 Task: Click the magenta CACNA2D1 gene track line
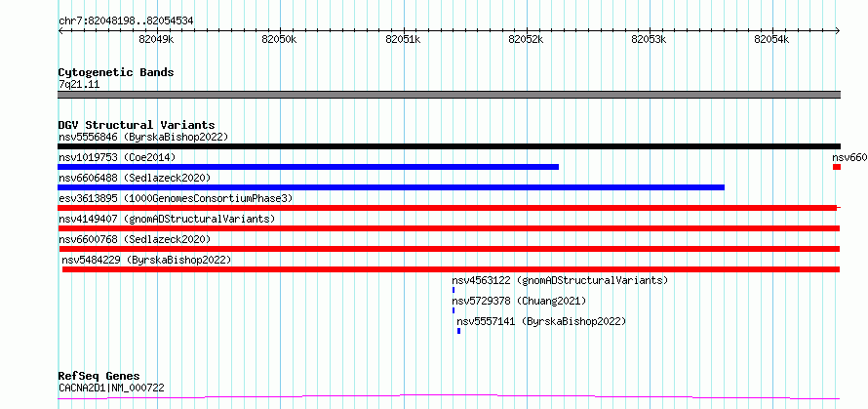pyautogui.click(x=449, y=397)
